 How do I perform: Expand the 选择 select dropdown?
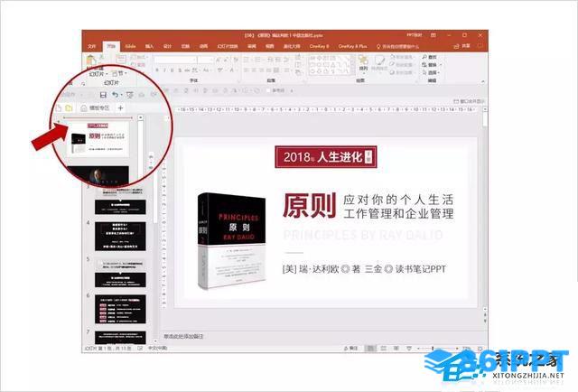[431, 72]
